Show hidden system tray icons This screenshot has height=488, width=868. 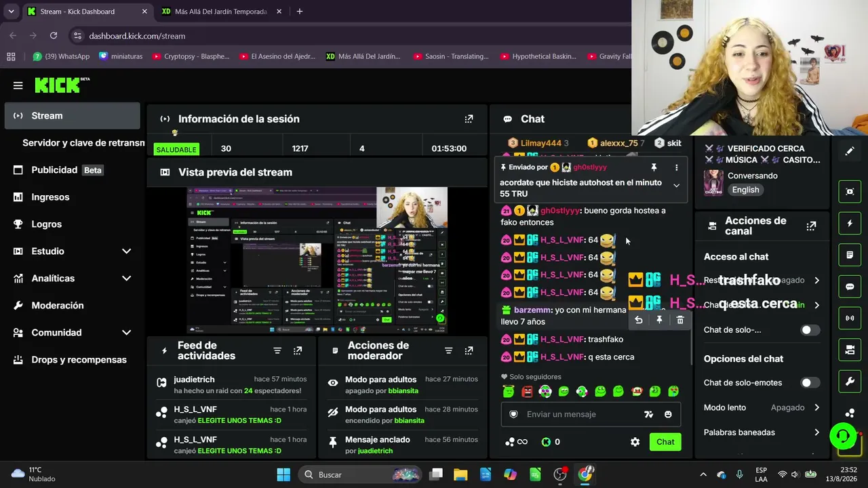click(703, 474)
